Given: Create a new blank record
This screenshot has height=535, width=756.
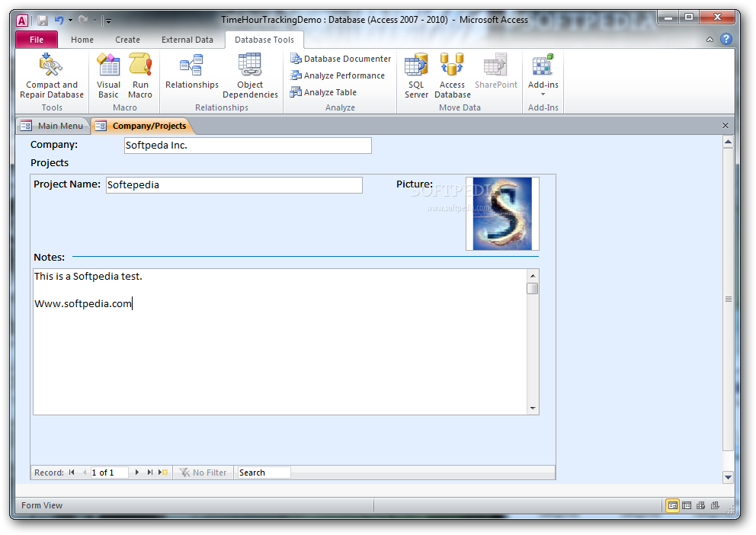Looking at the screenshot, I should coord(163,473).
